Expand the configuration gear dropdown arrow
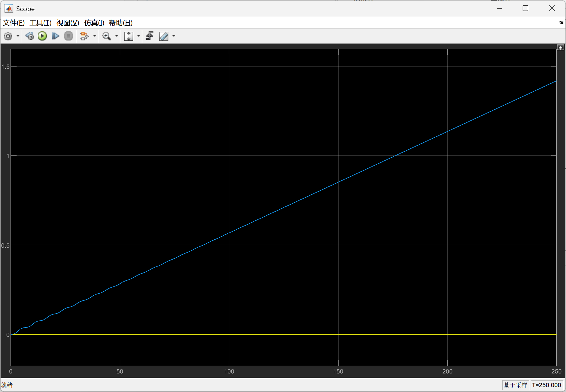The width and height of the screenshot is (566, 392). [17, 36]
